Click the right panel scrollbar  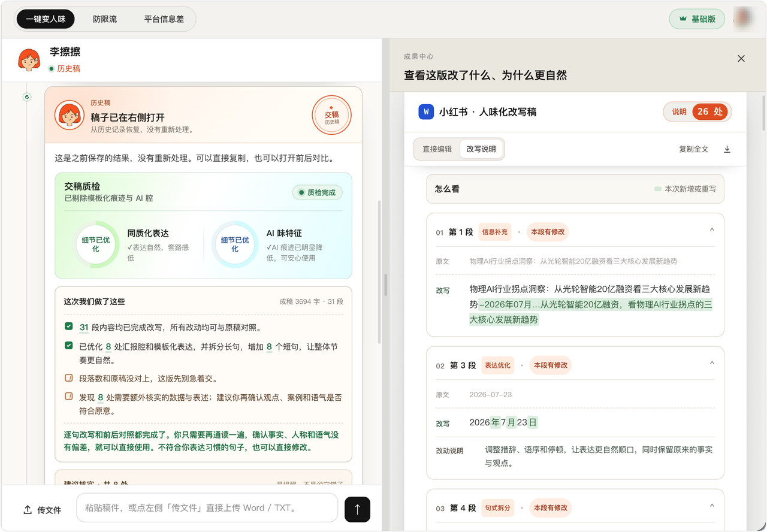tap(763, 113)
